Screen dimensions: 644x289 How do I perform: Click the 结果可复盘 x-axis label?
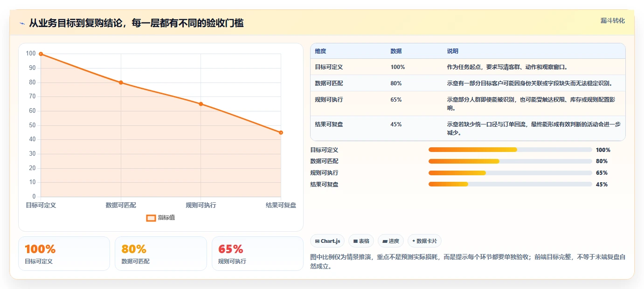coord(281,205)
